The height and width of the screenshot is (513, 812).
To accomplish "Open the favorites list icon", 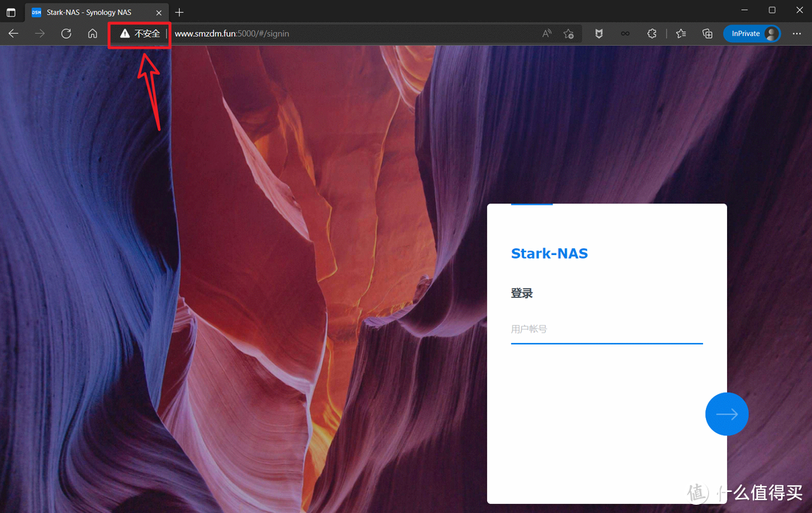I will click(x=680, y=34).
